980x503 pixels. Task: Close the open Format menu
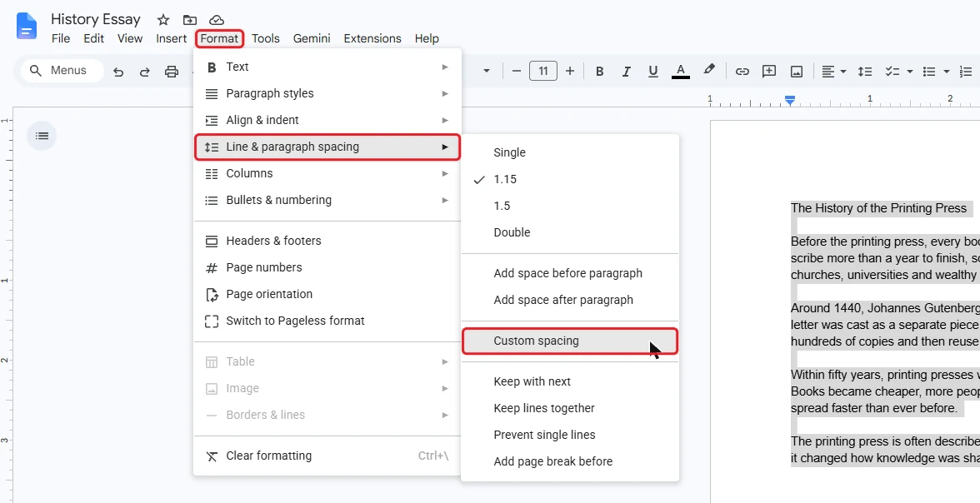tap(219, 38)
